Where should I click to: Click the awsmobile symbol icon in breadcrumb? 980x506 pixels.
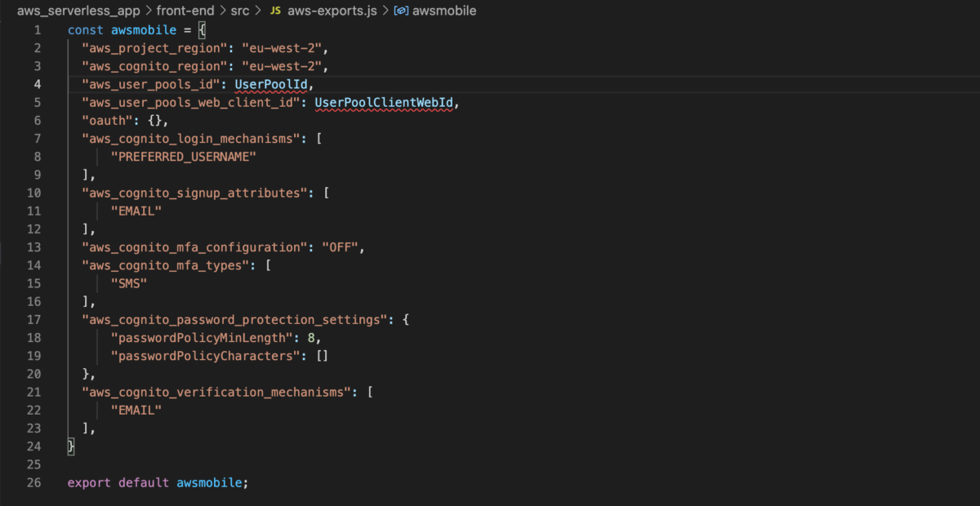[x=401, y=11]
